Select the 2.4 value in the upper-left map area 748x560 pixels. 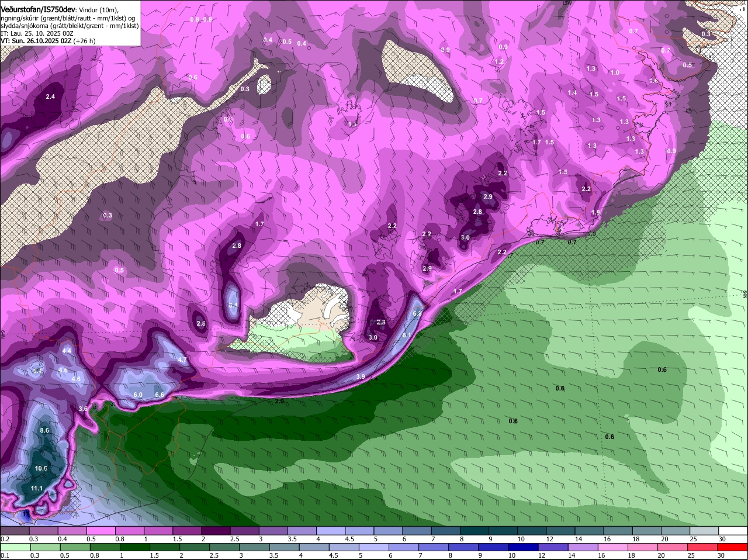click(50, 96)
